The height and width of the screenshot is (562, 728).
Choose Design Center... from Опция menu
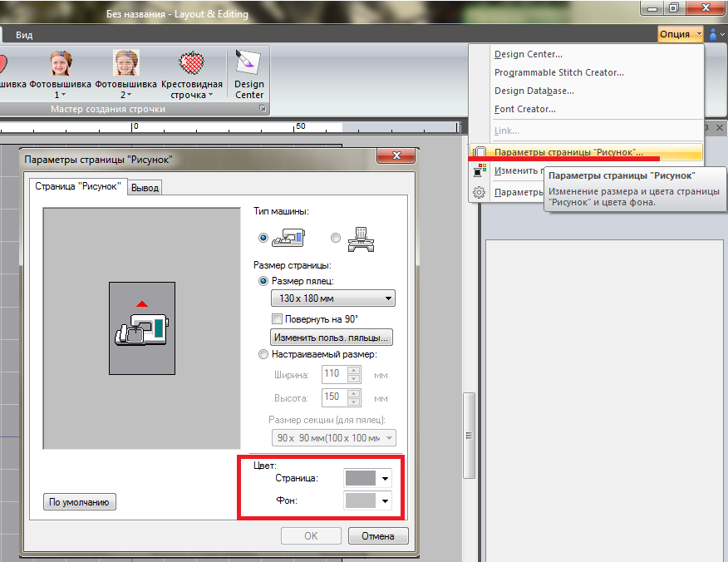tap(528, 54)
